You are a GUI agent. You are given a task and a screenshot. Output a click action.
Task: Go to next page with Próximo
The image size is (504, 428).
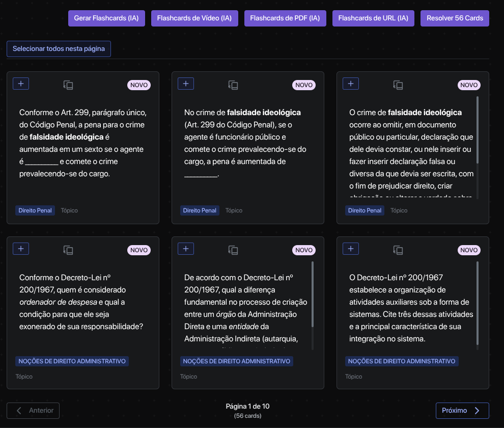tap(462, 411)
